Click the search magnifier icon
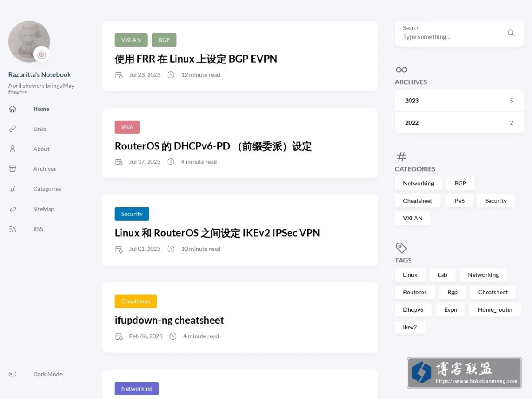Viewport: 532px width, 399px height. click(x=511, y=33)
